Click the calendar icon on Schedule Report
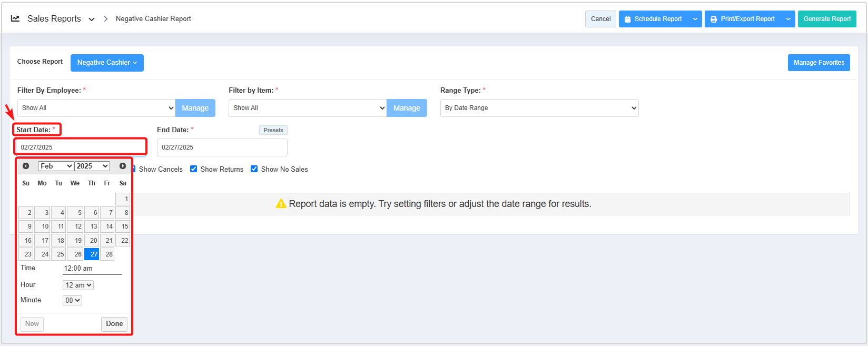Viewport: 868px width, 346px height. point(627,19)
